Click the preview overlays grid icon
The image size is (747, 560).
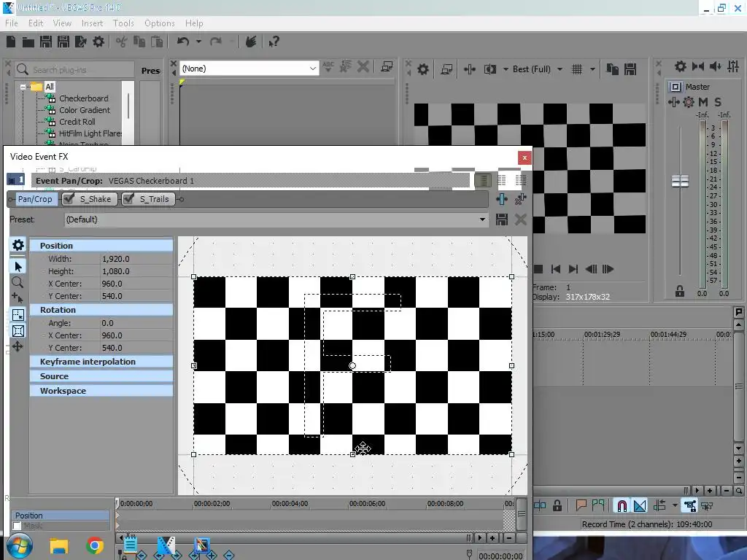click(577, 69)
